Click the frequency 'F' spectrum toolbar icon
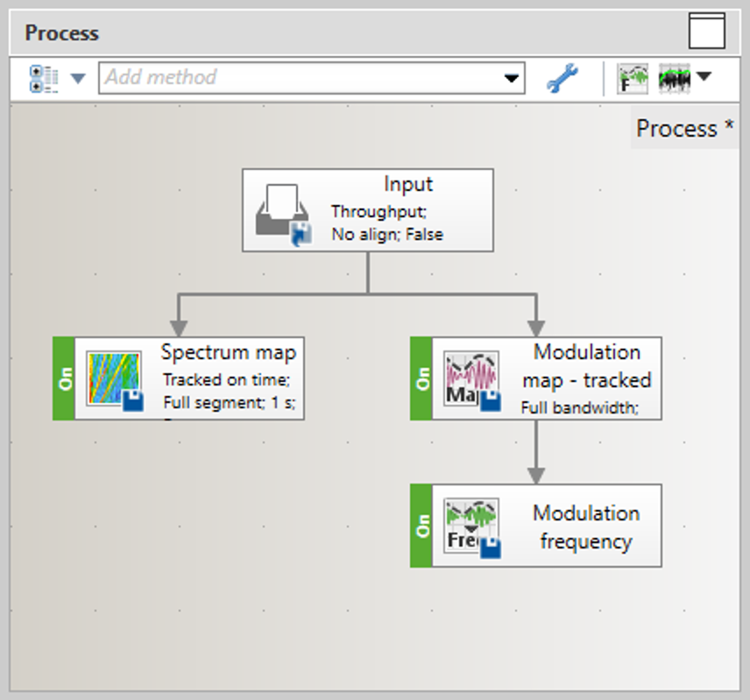Screen dimensions: 750x700 632,78
